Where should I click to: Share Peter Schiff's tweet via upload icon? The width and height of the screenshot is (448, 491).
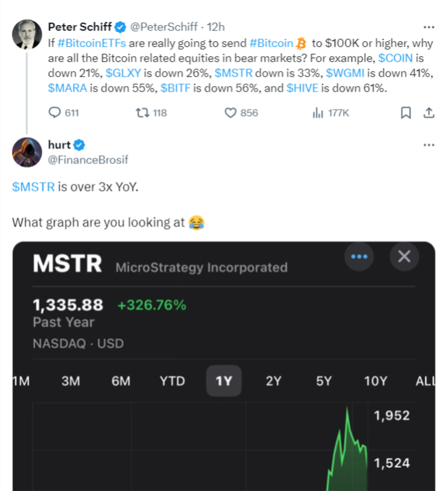point(429,112)
